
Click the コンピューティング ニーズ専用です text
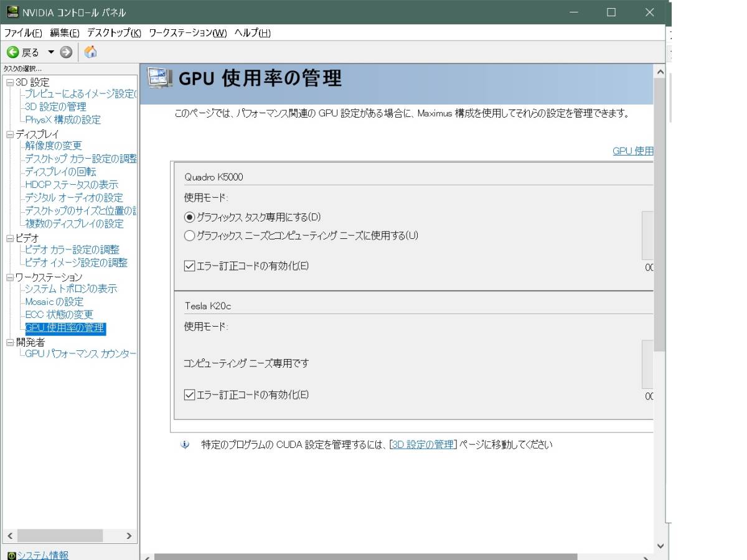point(246,363)
